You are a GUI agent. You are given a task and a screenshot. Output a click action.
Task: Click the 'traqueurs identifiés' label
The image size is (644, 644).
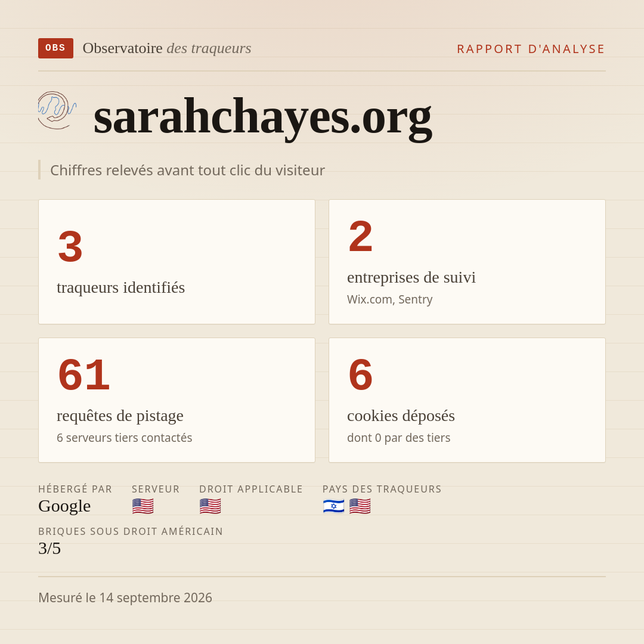click(120, 287)
